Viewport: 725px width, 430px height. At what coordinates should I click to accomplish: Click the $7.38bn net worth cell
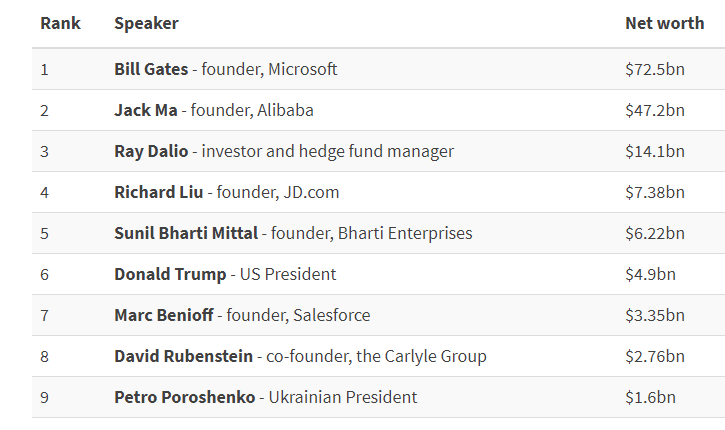655,192
